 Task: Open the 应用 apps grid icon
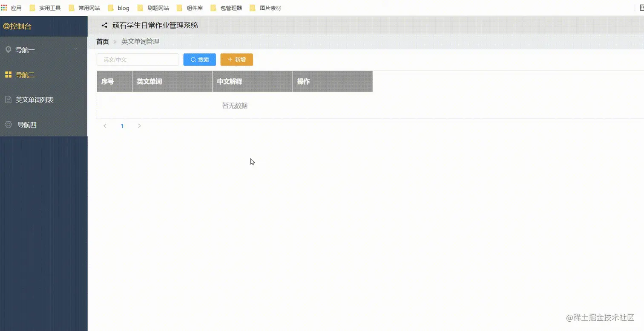point(4,7)
